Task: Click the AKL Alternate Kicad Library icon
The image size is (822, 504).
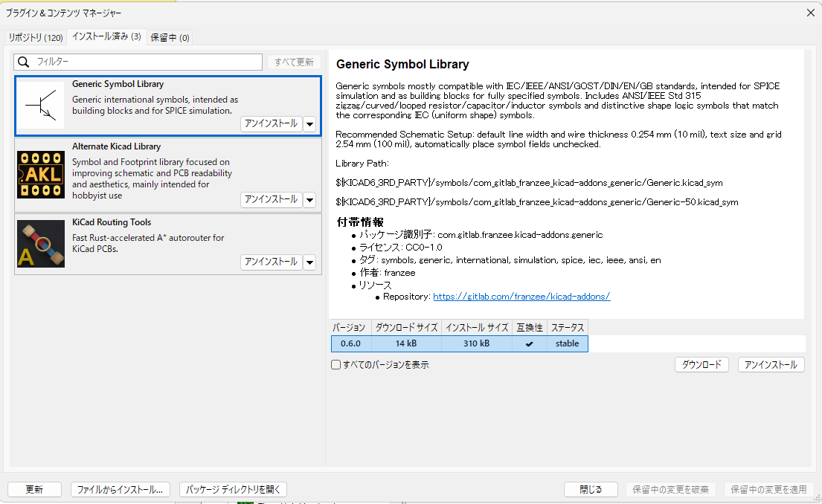Action: point(41,175)
